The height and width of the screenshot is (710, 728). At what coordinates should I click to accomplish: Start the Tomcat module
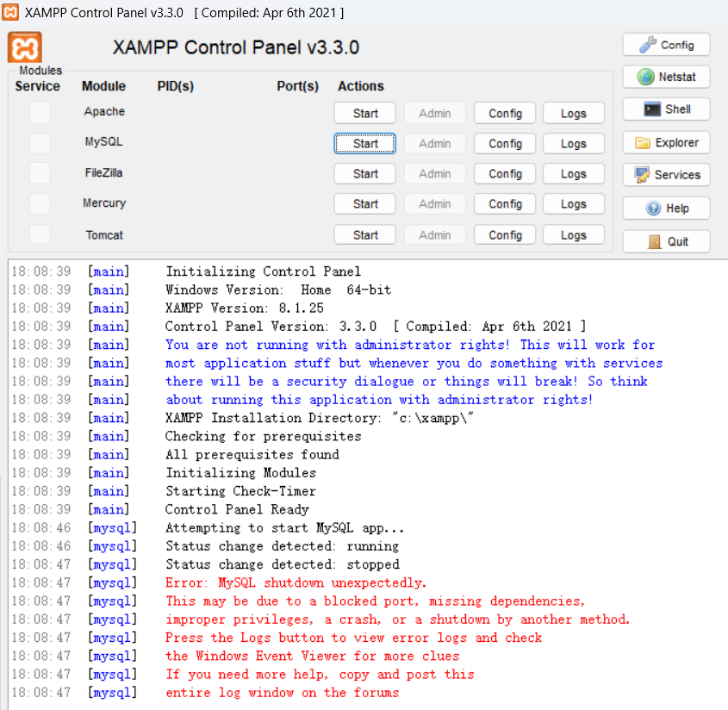point(365,235)
